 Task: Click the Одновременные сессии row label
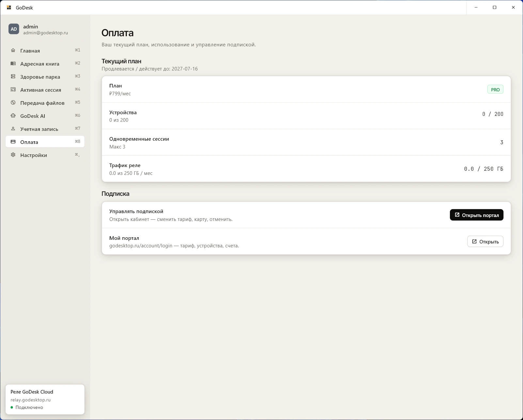pyautogui.click(x=139, y=139)
